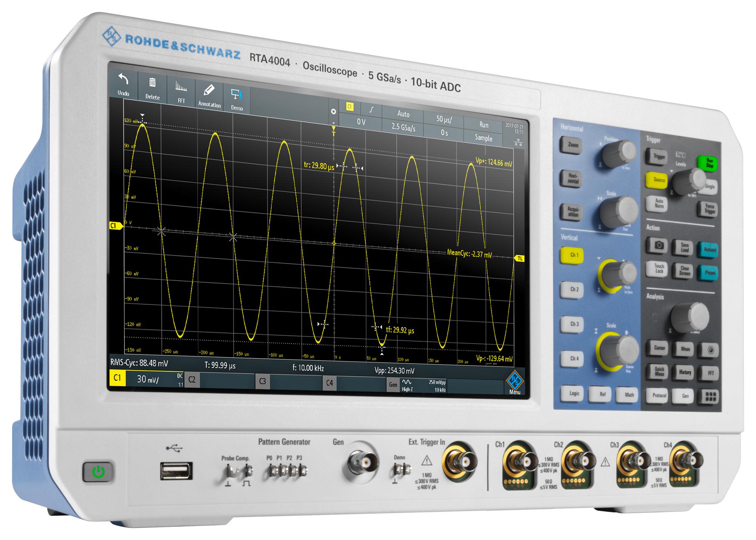Tap the network status icon below the date
The width and height of the screenshot is (756, 540).
pos(518,142)
